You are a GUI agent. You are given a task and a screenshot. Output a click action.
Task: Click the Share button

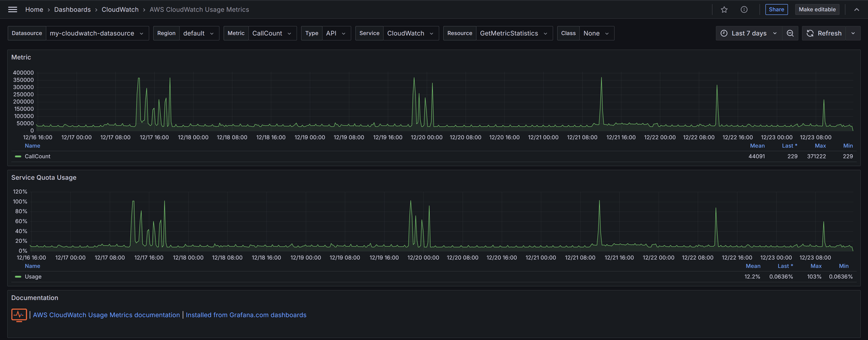tap(777, 9)
